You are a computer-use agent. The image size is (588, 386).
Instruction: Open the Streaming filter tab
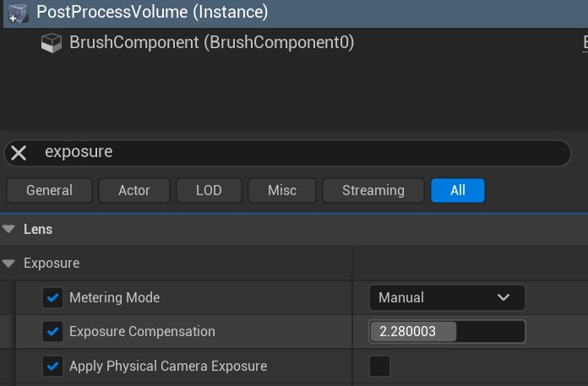373,191
